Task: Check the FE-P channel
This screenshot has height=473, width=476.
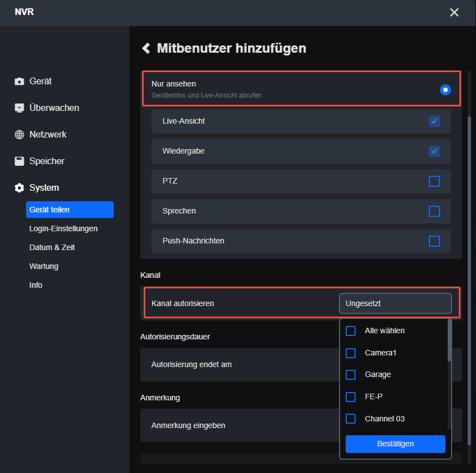Action: click(351, 397)
